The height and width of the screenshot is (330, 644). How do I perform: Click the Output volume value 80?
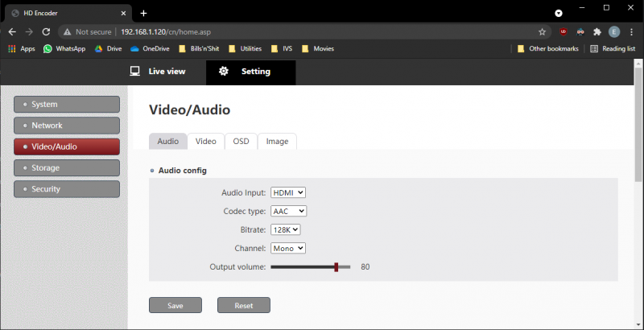[x=365, y=266]
